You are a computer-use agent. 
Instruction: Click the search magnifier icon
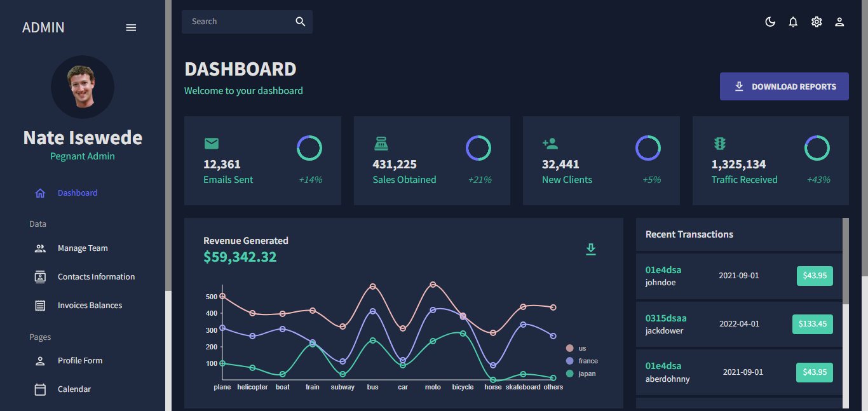(301, 22)
